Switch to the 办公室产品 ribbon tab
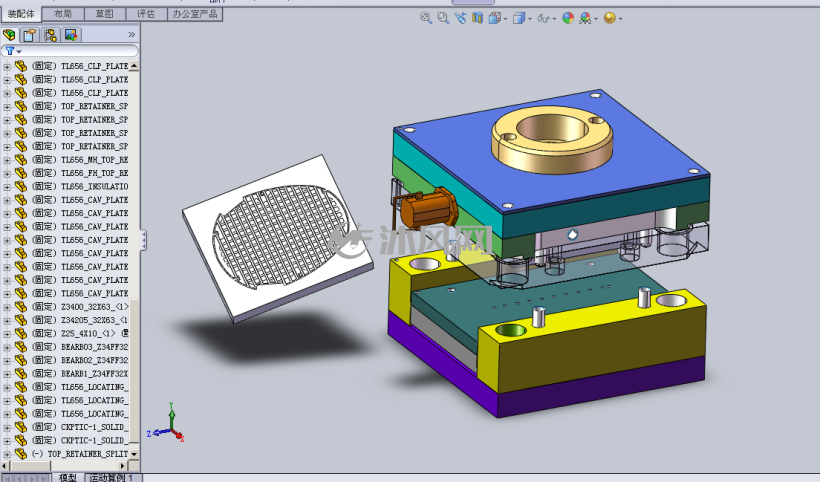 [195, 14]
